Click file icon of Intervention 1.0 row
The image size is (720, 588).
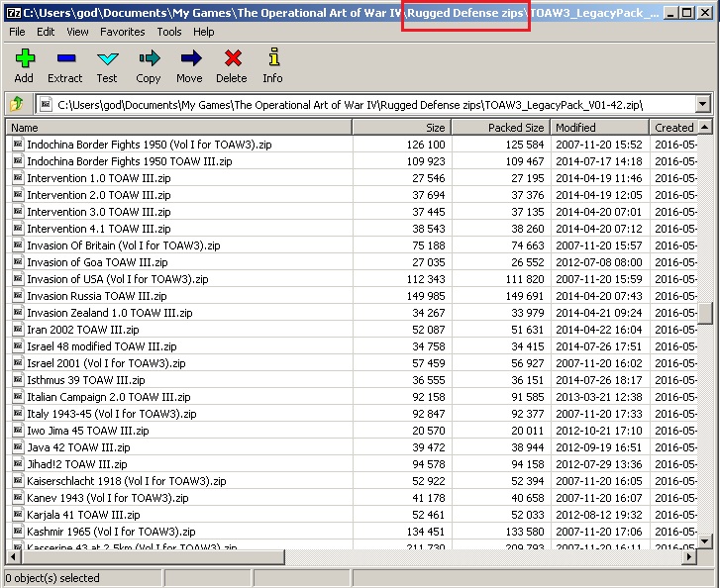[x=18, y=177]
